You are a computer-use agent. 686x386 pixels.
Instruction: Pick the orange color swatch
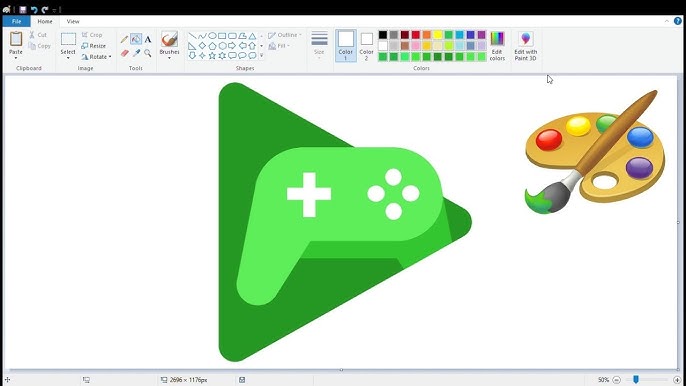(x=427, y=35)
